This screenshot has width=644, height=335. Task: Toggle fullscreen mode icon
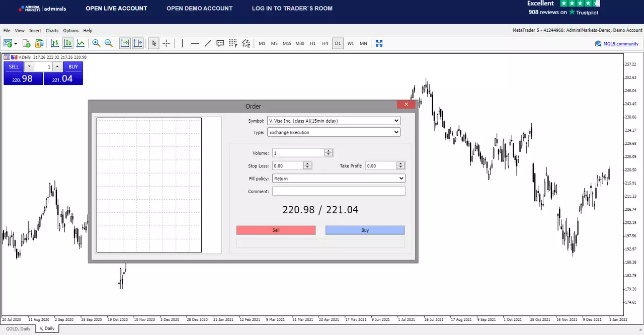click(379, 43)
